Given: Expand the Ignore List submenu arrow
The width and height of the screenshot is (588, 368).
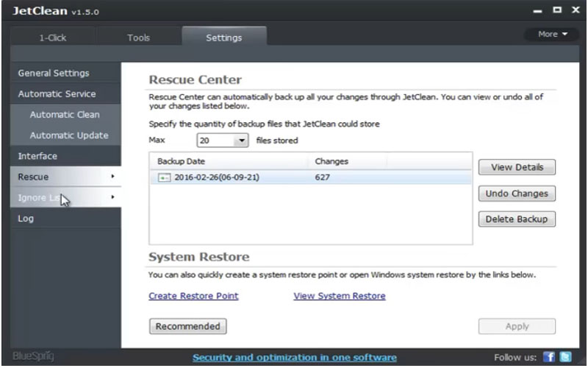Looking at the screenshot, I should pos(112,197).
